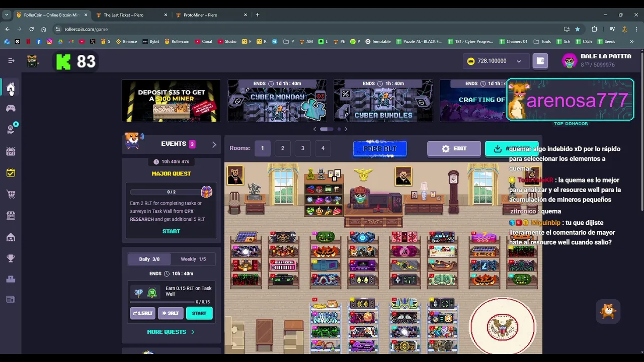Expand the sidebar hamburger menu

pyautogui.click(x=11, y=61)
